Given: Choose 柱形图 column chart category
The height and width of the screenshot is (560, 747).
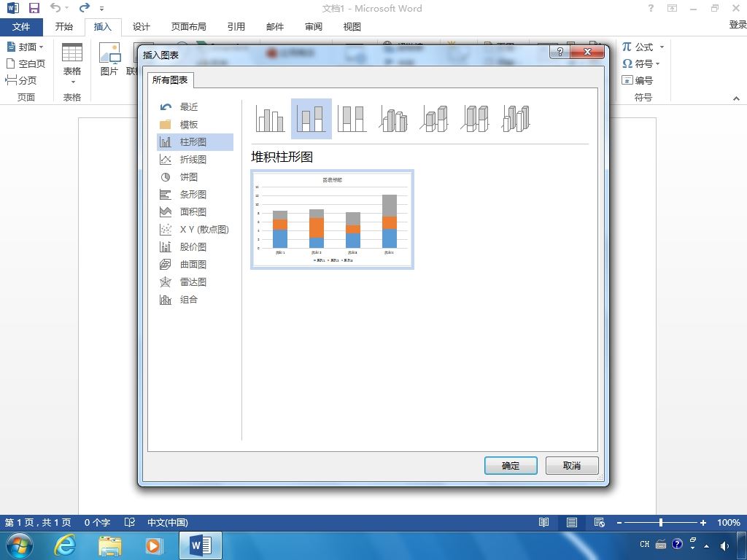Looking at the screenshot, I should click(x=195, y=142).
